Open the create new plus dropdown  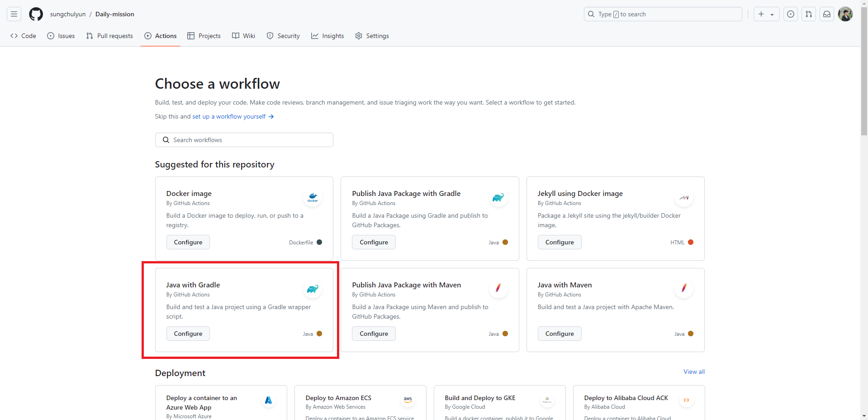coord(766,14)
